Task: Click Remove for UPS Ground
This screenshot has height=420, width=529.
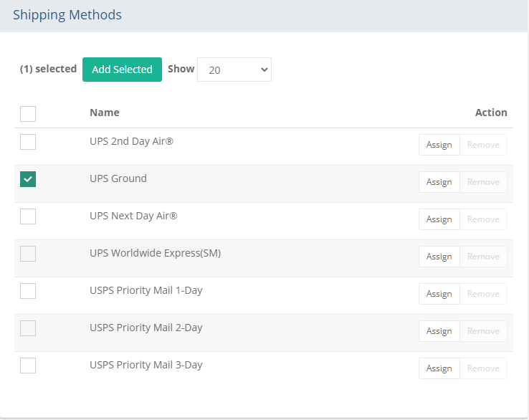Action: tap(483, 182)
